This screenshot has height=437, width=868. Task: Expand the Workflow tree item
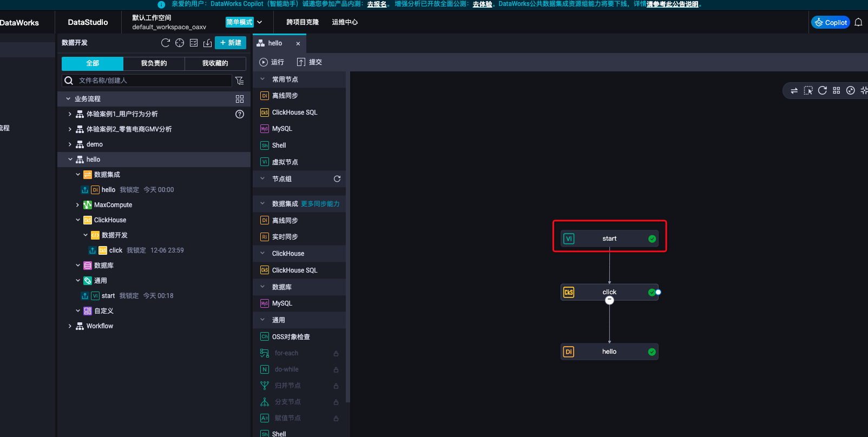(70, 326)
